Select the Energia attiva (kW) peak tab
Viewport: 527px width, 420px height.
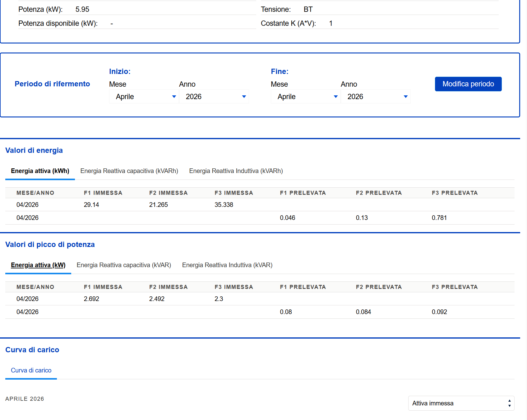coord(38,265)
